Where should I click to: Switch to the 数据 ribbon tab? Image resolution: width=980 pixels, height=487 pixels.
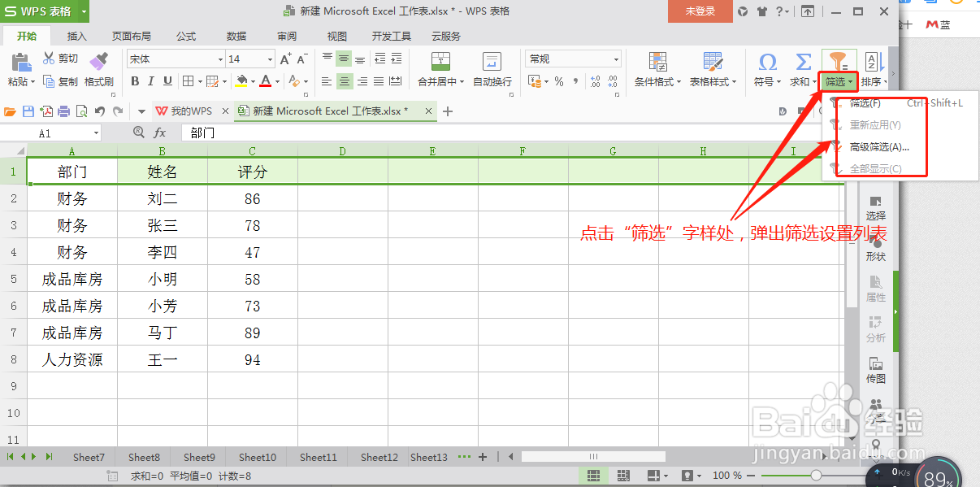(236, 36)
